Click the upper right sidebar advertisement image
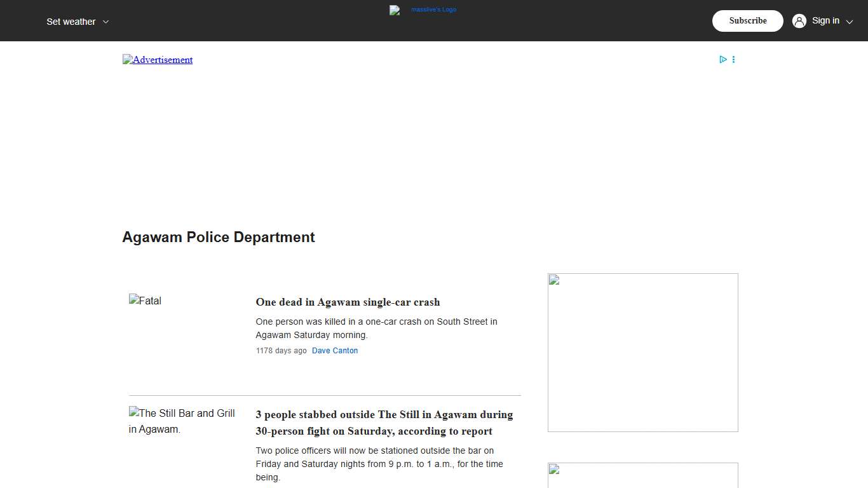The height and width of the screenshot is (488, 868). tap(642, 352)
